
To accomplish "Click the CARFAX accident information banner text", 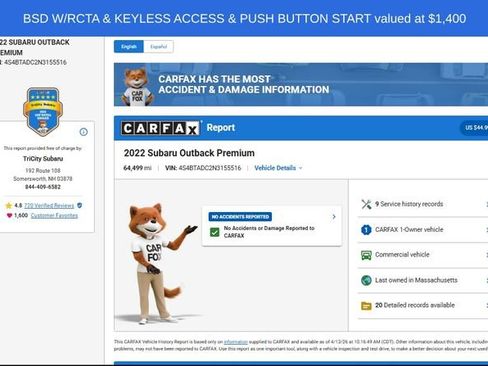I will click(244, 84).
